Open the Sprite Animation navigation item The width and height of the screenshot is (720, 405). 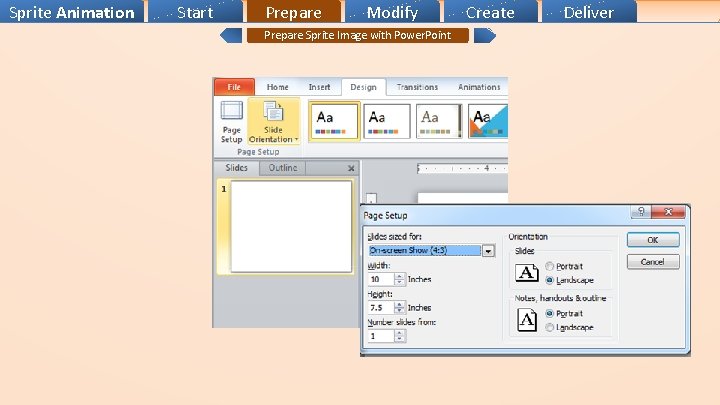[72, 11]
